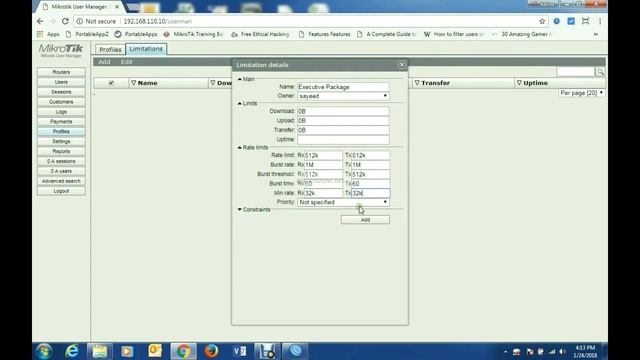The height and width of the screenshot is (360, 640).
Task: Open Apps shortcut in bookmarks bar
Action: (49, 34)
